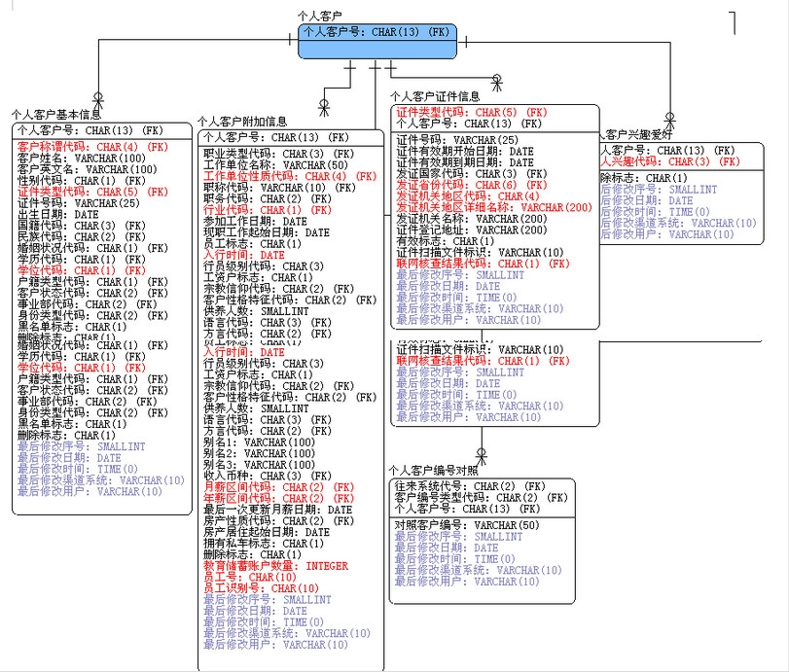This screenshot has width=789, height=672.
Task: Click relationship connector symbol above 个人客户证件信息
Action: [496, 82]
